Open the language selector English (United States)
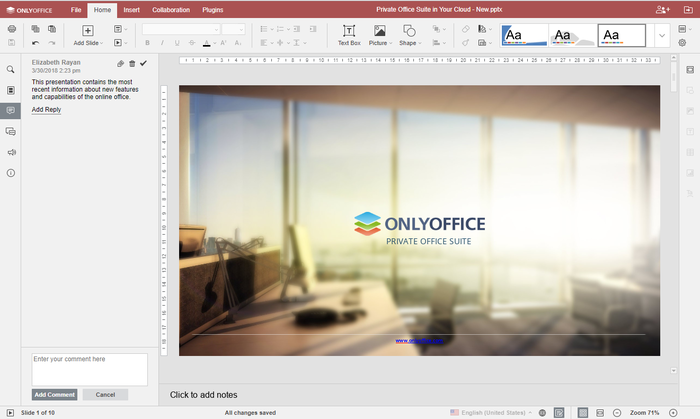Image resolution: width=700 pixels, height=419 pixels. coord(491,413)
